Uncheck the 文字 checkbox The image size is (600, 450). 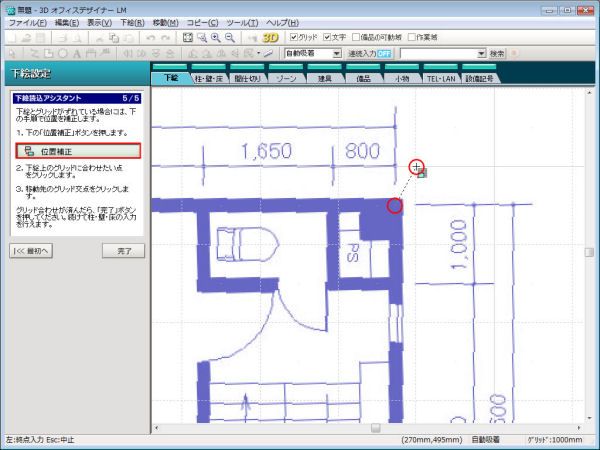[326, 37]
